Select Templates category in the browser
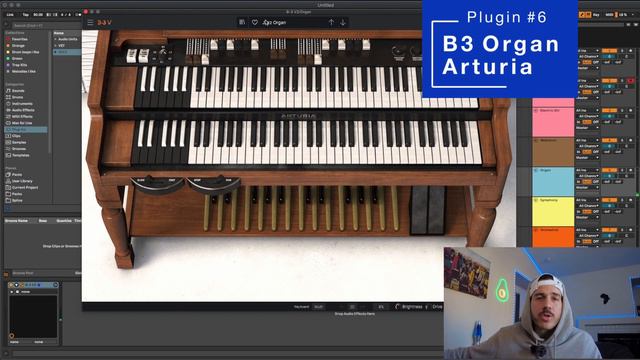 (x=20, y=155)
